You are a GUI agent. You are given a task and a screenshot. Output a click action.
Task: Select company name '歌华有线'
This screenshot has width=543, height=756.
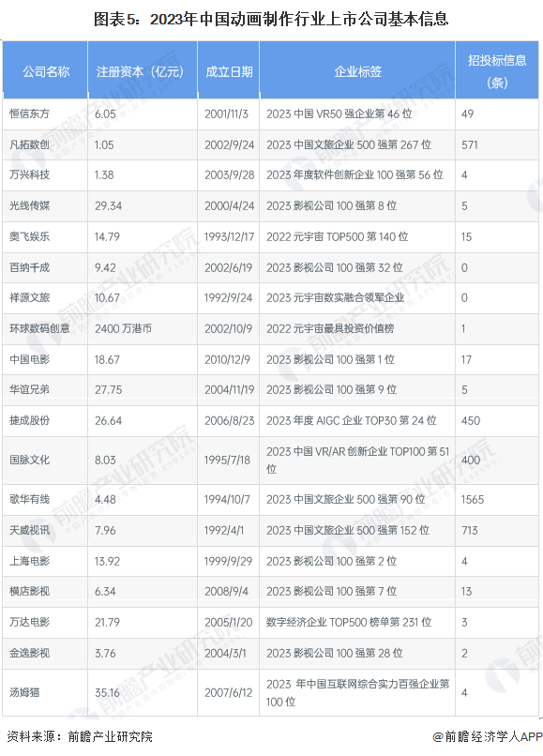pyautogui.click(x=29, y=500)
